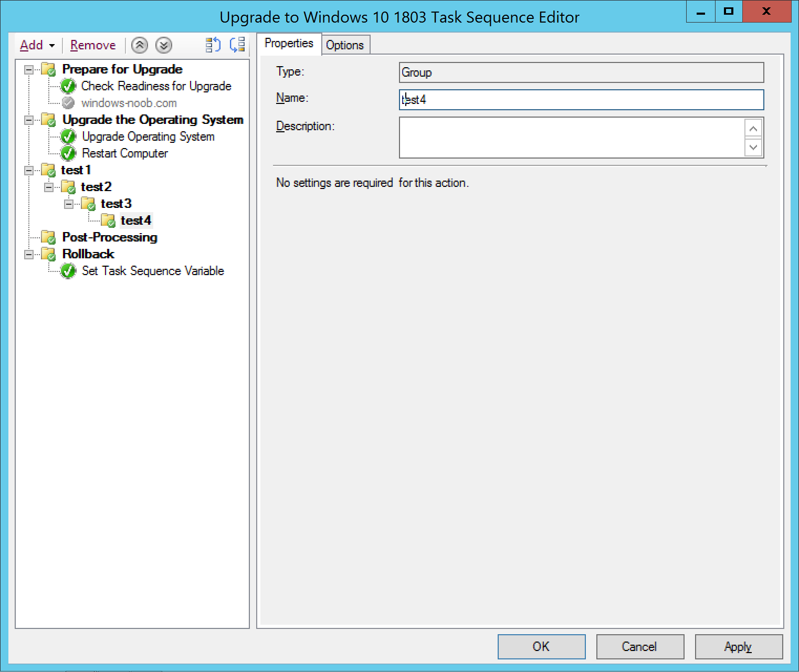Select the test1 group label
Viewport: 799px width, 672px height.
pos(76,170)
